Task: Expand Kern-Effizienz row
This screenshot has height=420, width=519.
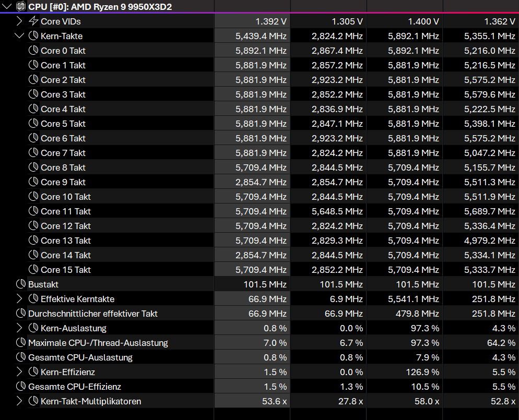Action: click(x=19, y=371)
